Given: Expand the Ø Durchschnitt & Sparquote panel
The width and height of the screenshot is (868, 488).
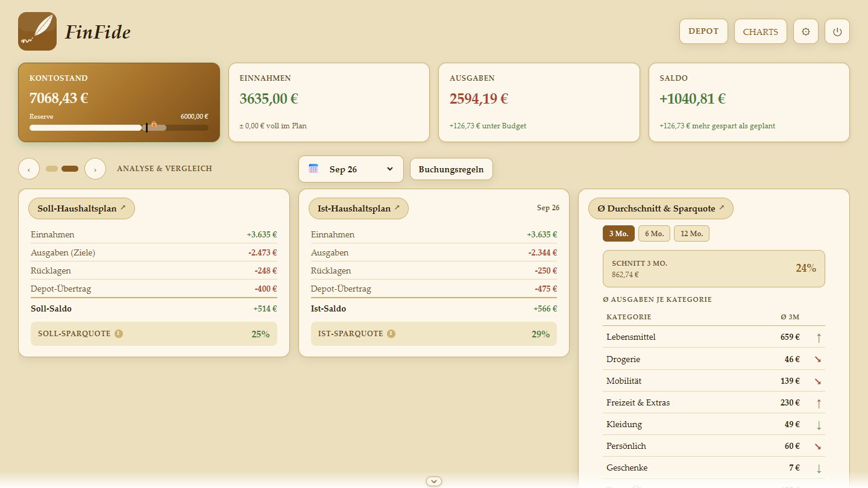Looking at the screenshot, I should [x=661, y=208].
